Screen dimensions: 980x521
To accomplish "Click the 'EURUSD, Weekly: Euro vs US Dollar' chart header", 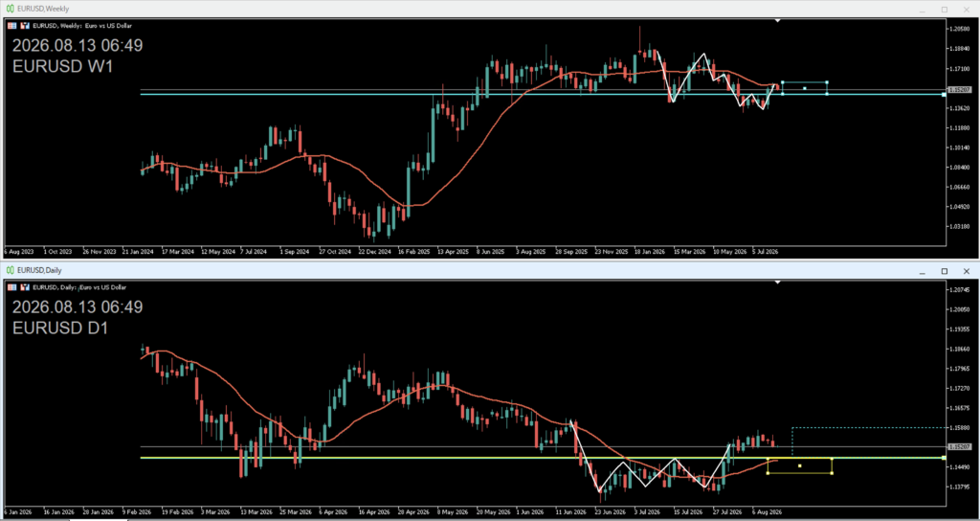I will pos(82,26).
